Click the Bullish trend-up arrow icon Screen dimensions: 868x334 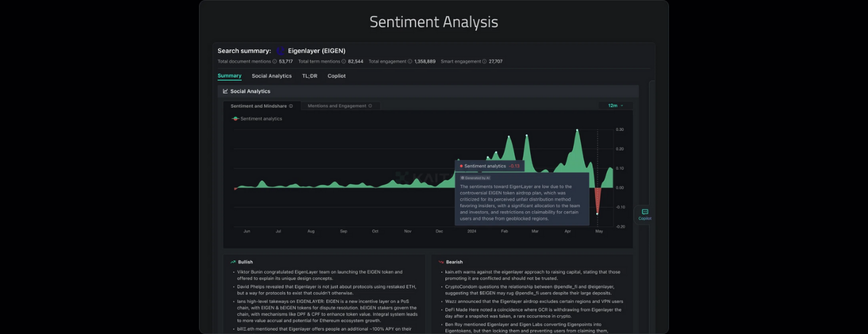coord(233,262)
